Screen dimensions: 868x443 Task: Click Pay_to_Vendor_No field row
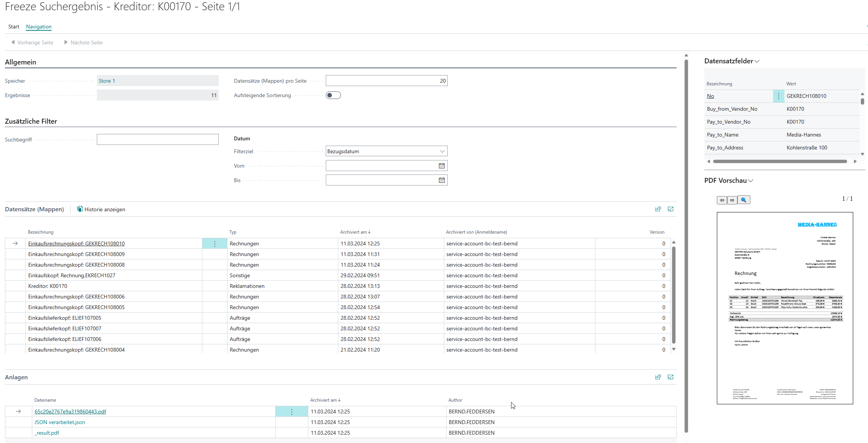[x=781, y=122]
